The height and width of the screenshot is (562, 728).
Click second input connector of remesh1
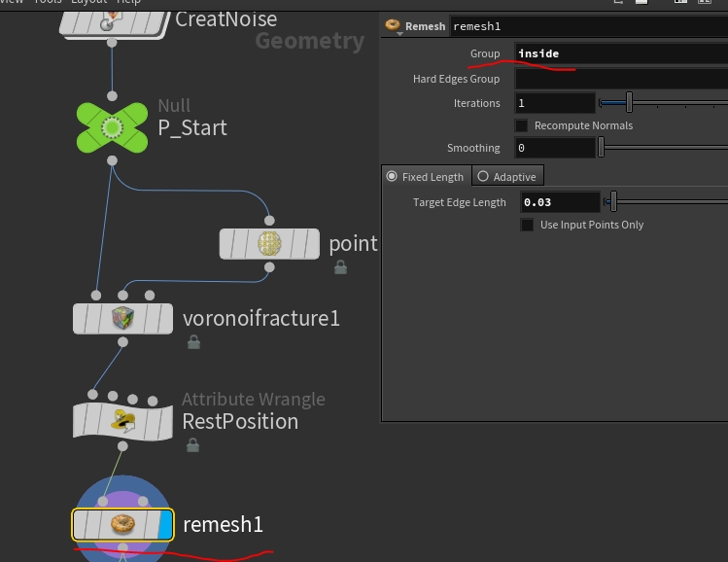point(143,502)
